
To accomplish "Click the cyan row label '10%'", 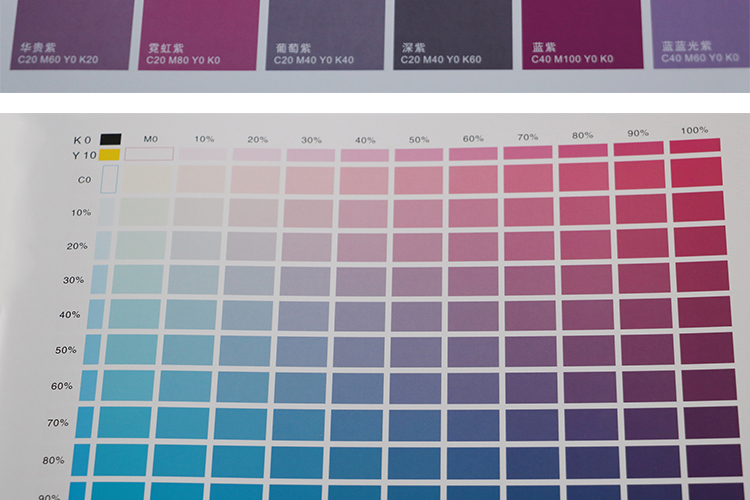I will click(81, 212).
